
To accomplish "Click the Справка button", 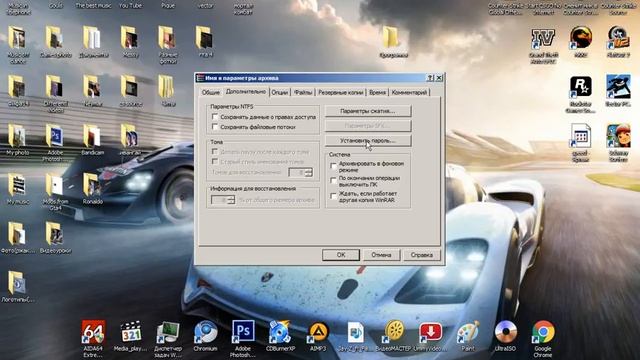I will click(x=422, y=255).
